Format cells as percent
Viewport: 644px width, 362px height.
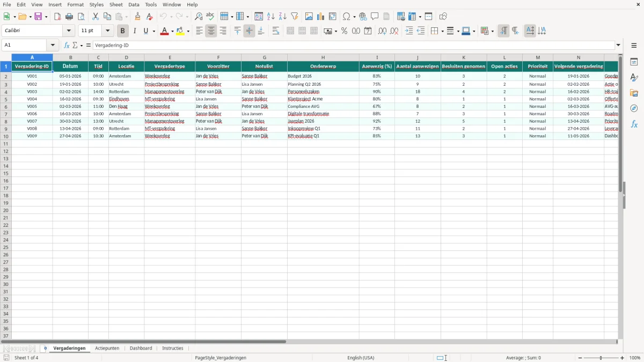coord(345,31)
